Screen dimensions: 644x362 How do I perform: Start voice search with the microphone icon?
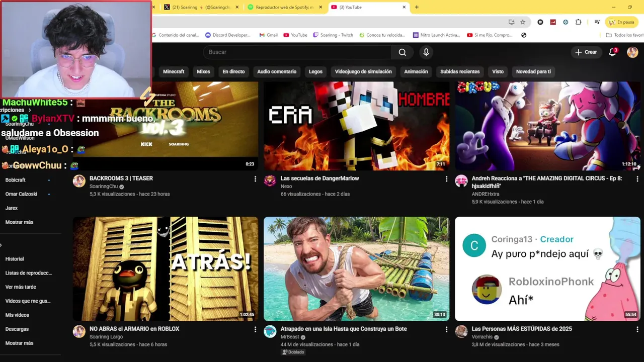click(426, 52)
